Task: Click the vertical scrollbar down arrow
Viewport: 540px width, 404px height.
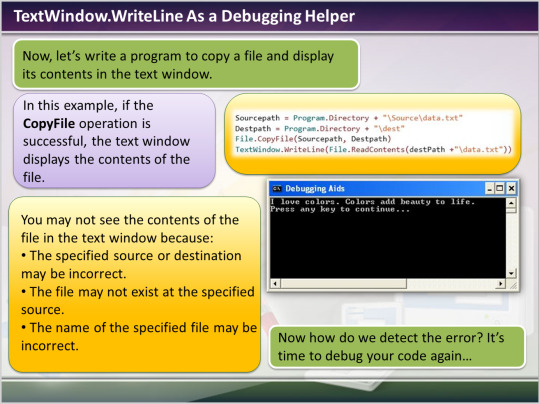Action: 511,273
